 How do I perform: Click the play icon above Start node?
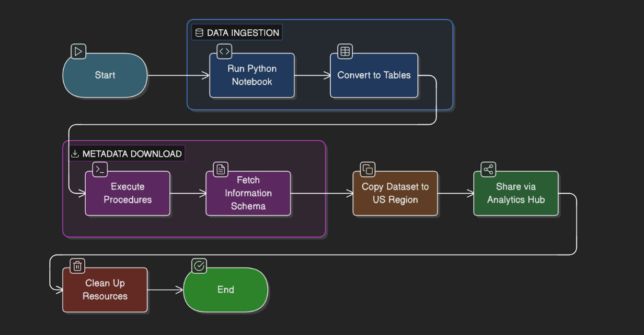tap(78, 51)
